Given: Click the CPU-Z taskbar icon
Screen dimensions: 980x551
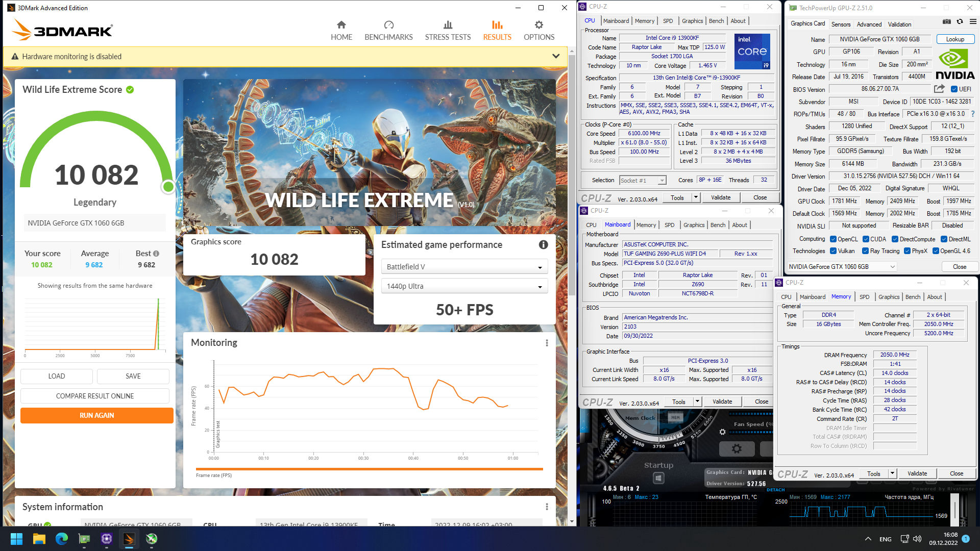Looking at the screenshot, I should pyautogui.click(x=106, y=539).
